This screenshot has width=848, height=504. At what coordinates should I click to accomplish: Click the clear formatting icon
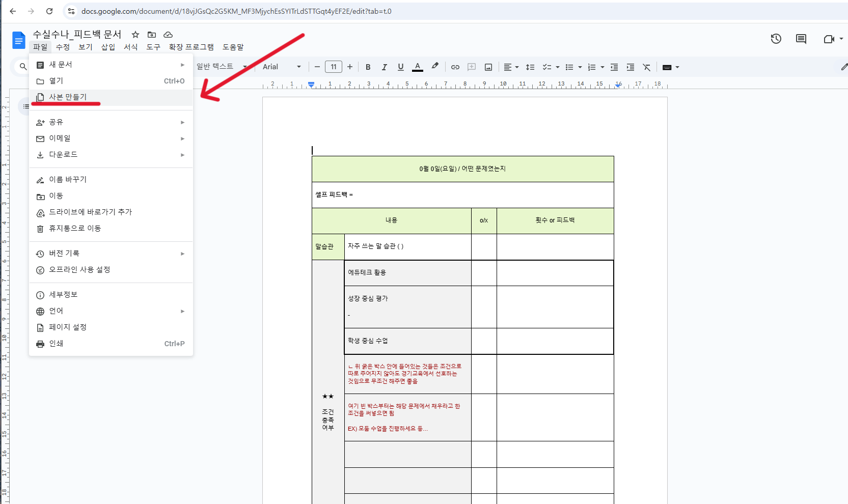[647, 67]
